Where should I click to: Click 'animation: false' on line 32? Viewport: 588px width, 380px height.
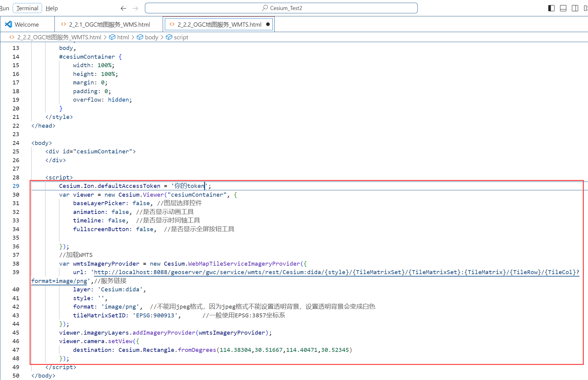tap(101, 212)
